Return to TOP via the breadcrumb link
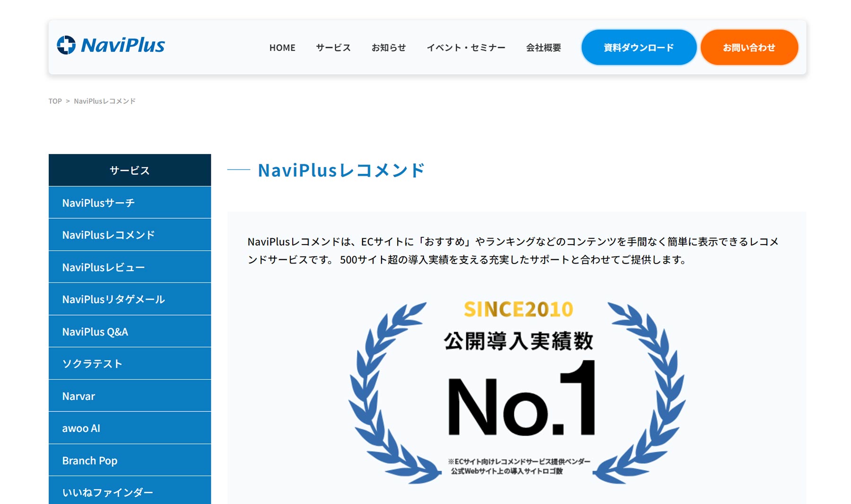The width and height of the screenshot is (851, 504). click(x=55, y=101)
